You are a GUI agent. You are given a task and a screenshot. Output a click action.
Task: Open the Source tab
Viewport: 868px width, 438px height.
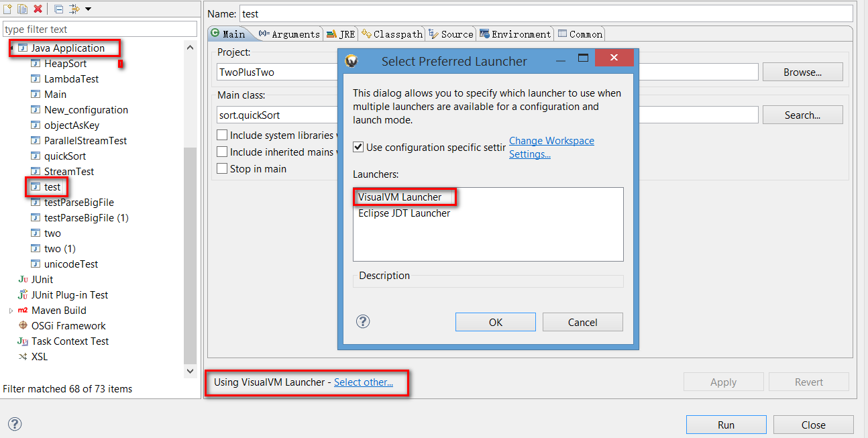[451, 34]
